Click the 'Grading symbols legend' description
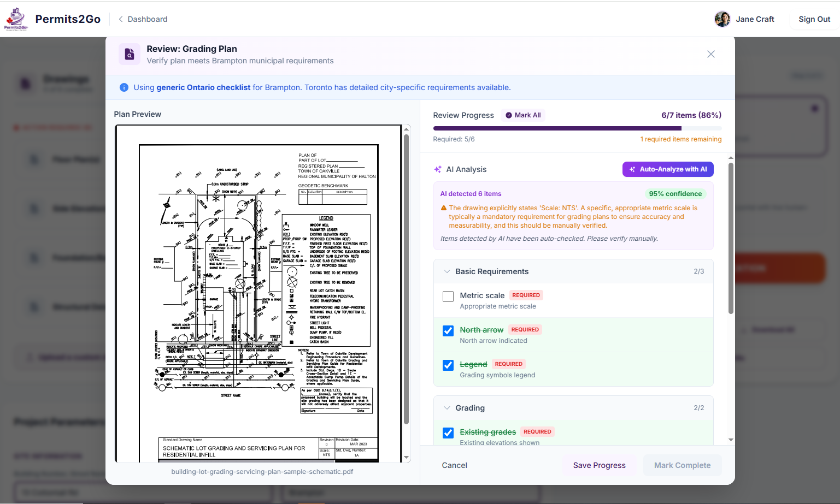This screenshot has height=504, width=840. [497, 375]
